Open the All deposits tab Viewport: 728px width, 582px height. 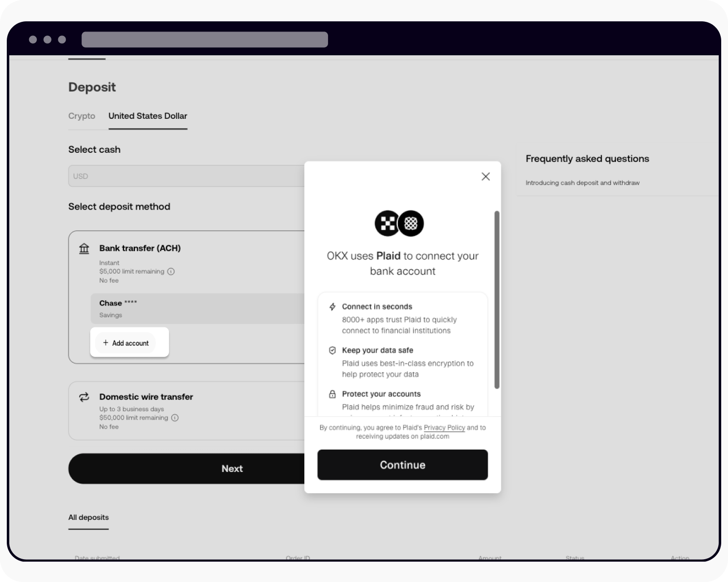[x=88, y=517]
